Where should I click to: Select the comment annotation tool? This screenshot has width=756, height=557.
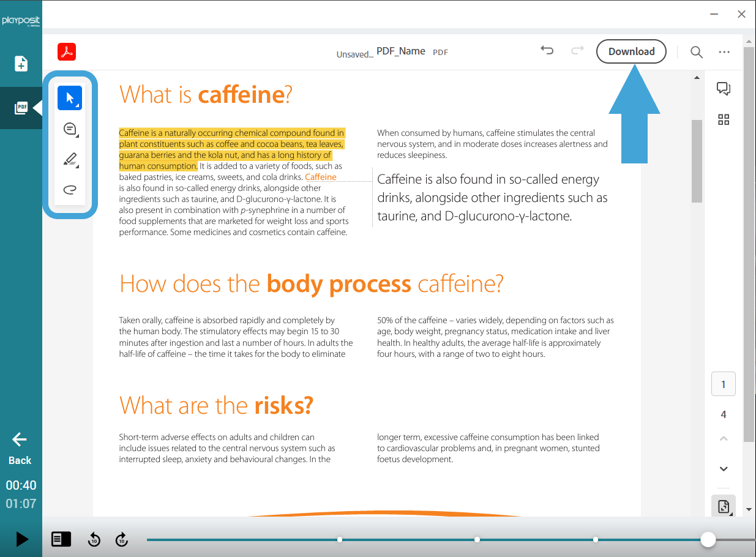(x=69, y=129)
